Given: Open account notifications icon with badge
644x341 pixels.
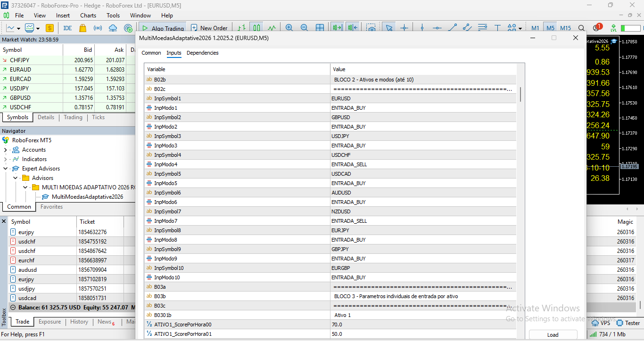Looking at the screenshot, I should coord(597,28).
